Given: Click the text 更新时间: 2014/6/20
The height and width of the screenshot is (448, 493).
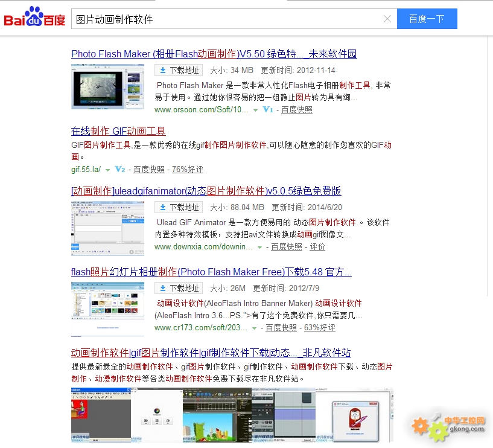Looking at the screenshot, I should (307, 207).
